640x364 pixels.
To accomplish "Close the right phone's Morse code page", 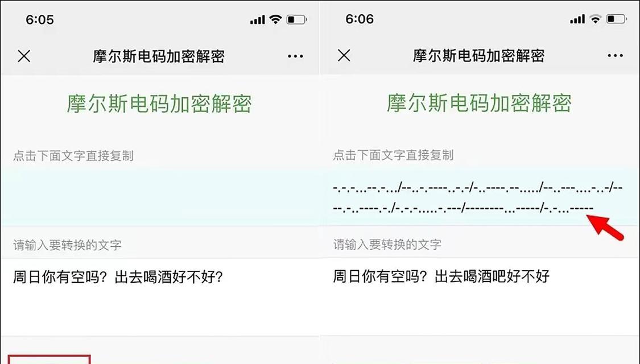I will (344, 55).
